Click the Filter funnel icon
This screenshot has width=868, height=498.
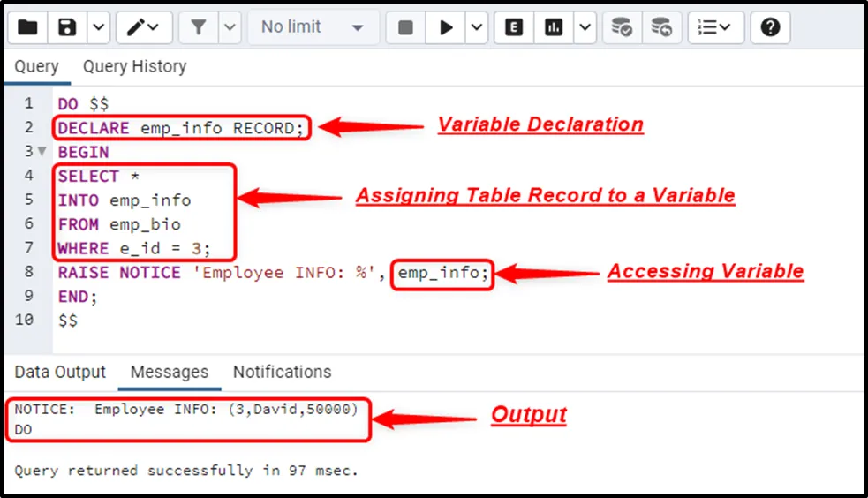pos(198,27)
